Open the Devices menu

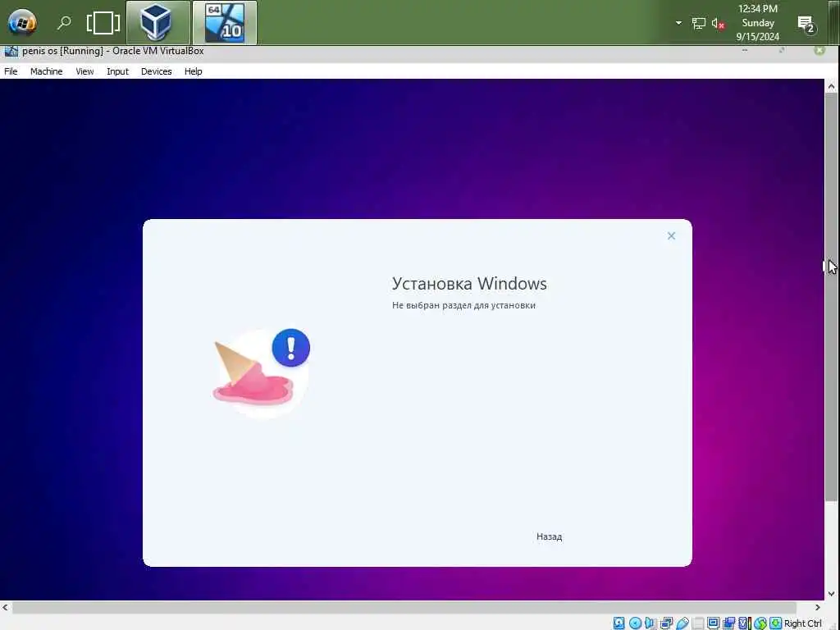pyautogui.click(x=157, y=71)
